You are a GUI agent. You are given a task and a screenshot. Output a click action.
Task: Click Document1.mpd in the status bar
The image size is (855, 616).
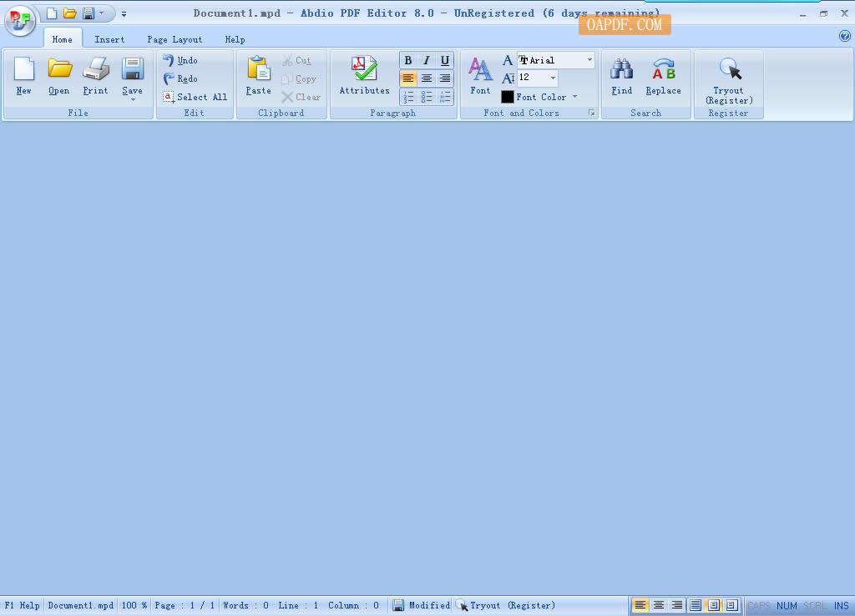coord(81,606)
